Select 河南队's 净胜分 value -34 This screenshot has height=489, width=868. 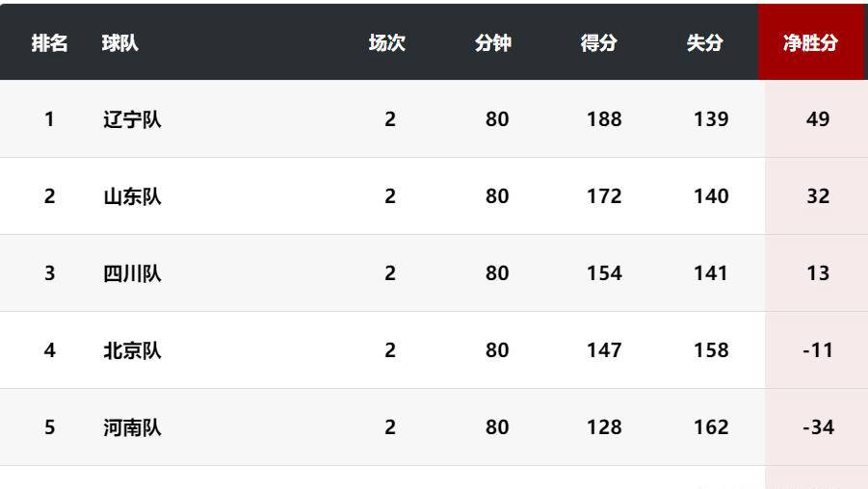(818, 427)
